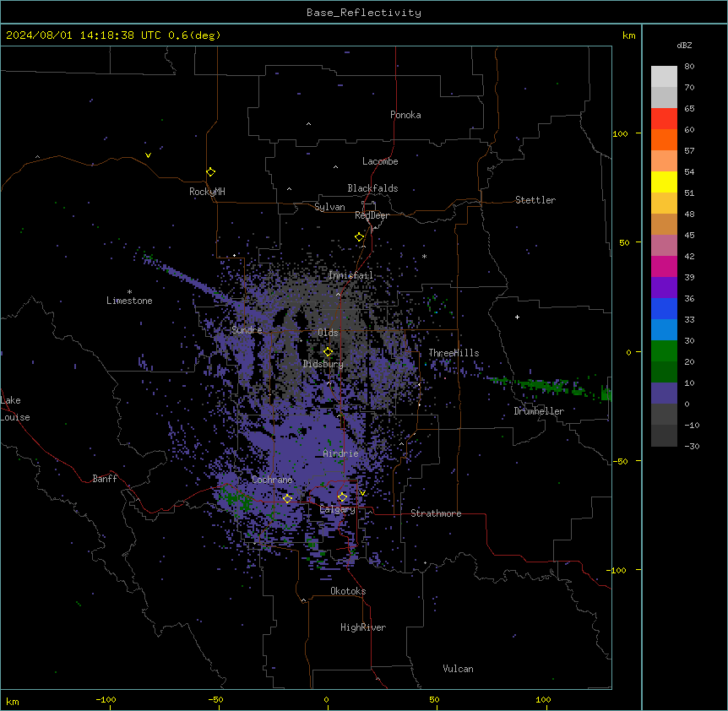The width and height of the screenshot is (728, 711).
Task: Click the Base_Reflectivity title
Action: (x=364, y=13)
